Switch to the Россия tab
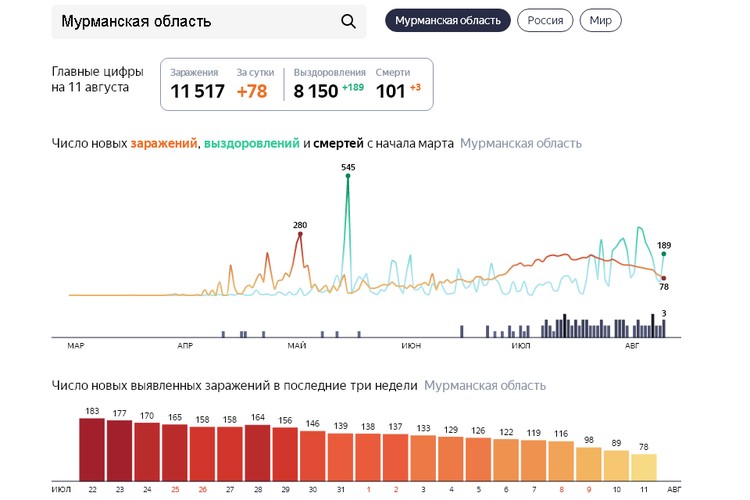 point(545,20)
